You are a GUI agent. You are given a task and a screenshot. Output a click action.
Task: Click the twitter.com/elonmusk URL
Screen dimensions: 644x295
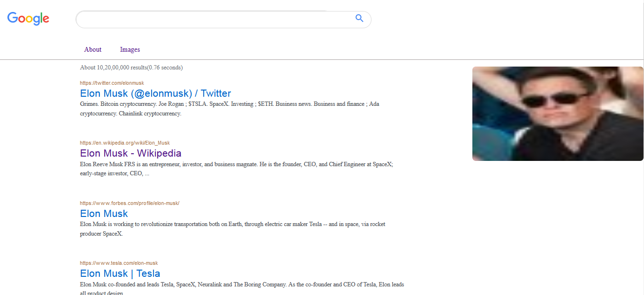[112, 83]
